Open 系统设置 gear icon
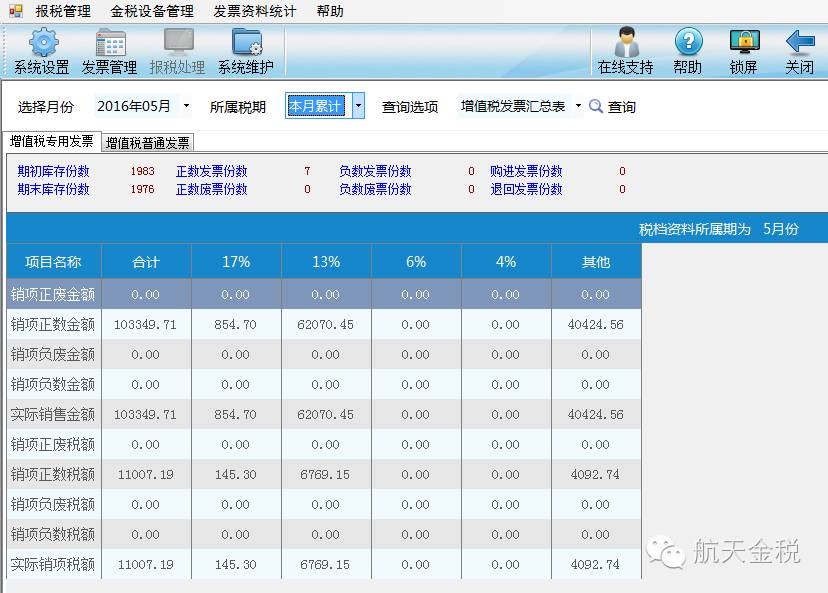 tap(43, 42)
